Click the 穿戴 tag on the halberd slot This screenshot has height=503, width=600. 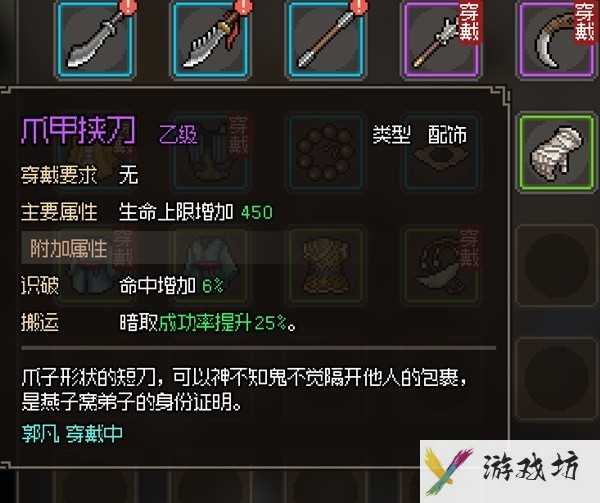coord(468,23)
